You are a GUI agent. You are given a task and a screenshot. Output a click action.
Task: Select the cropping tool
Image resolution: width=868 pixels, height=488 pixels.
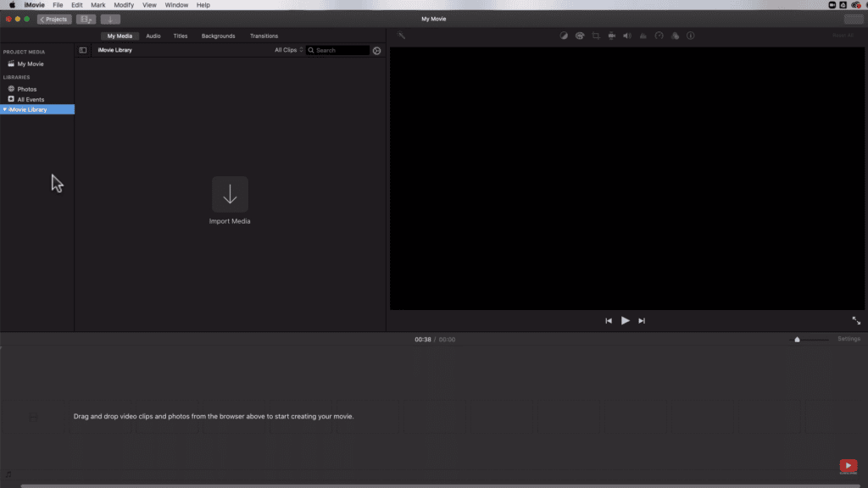pyautogui.click(x=596, y=36)
